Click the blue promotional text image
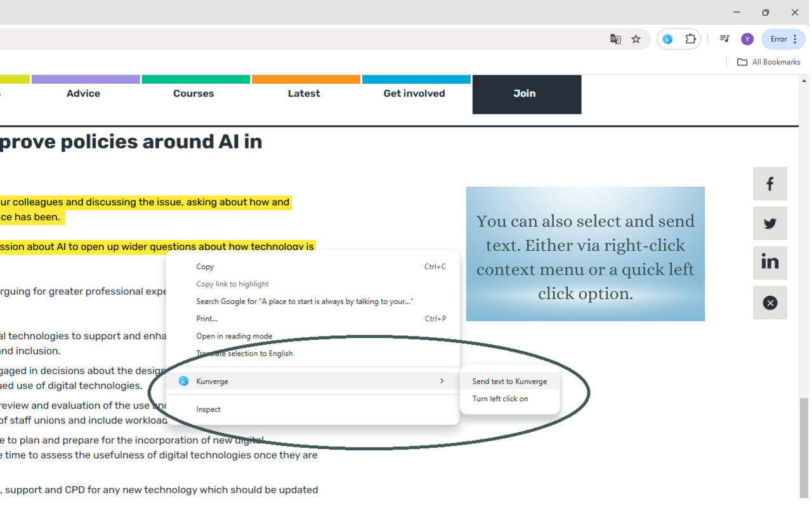Viewport: 812px width, 508px height. click(586, 254)
